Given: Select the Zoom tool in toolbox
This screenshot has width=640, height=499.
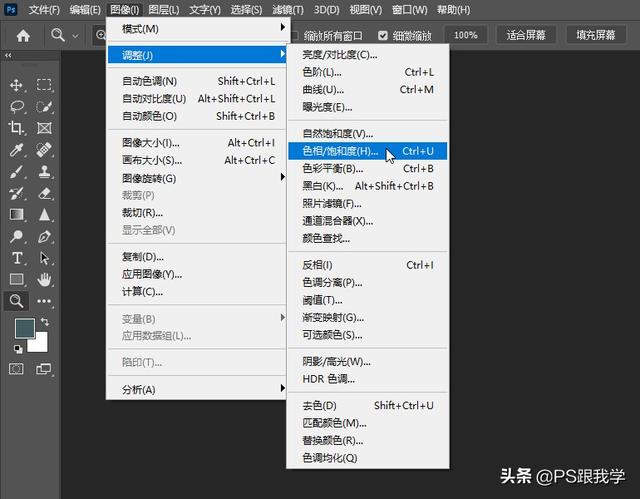Looking at the screenshot, I should (16, 301).
